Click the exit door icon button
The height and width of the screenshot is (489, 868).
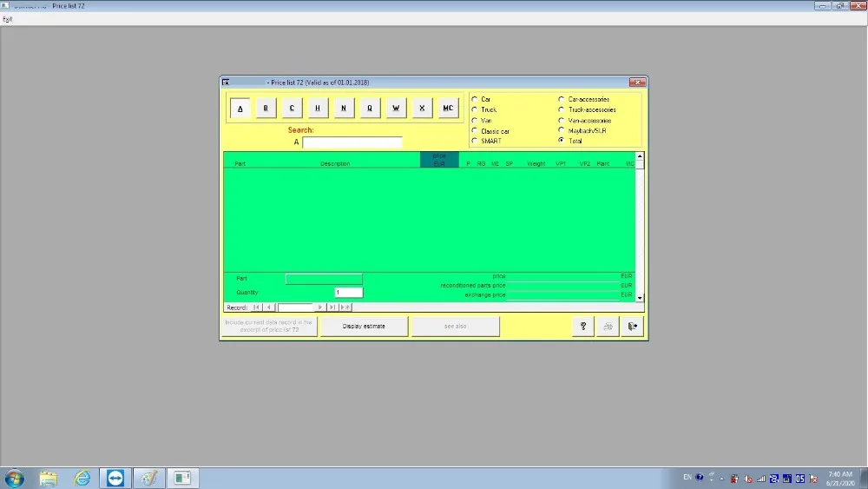point(632,327)
